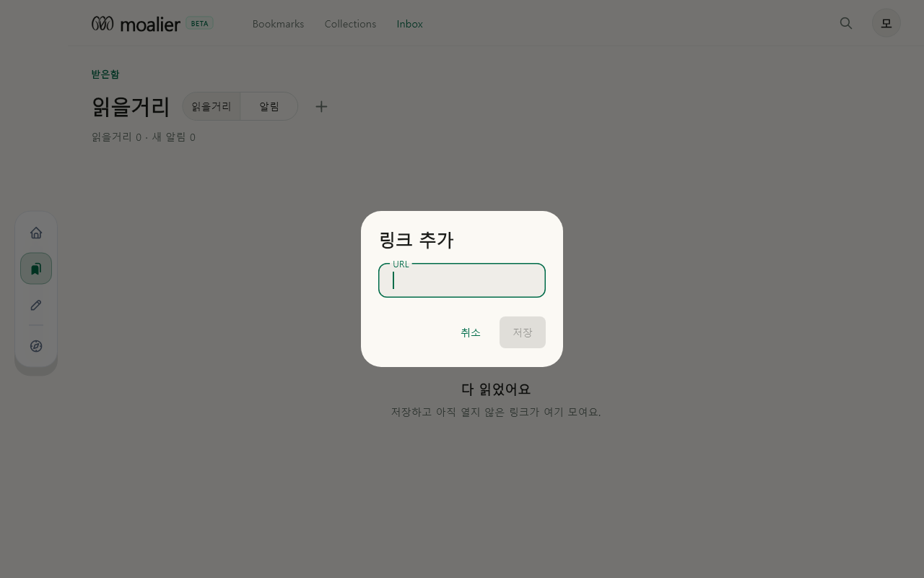Go to home via sidebar icon
924x578 pixels.
[x=36, y=233]
